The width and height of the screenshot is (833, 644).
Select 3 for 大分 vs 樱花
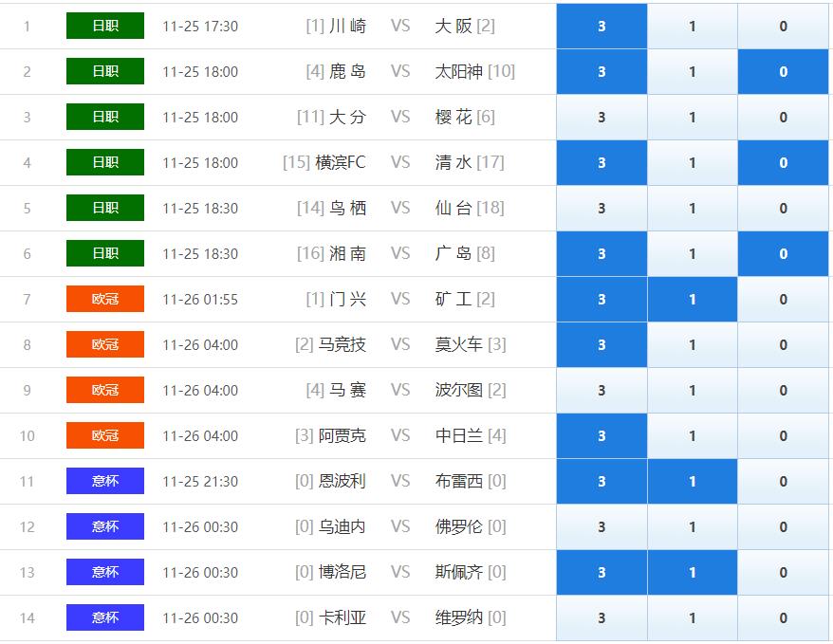[602, 118]
